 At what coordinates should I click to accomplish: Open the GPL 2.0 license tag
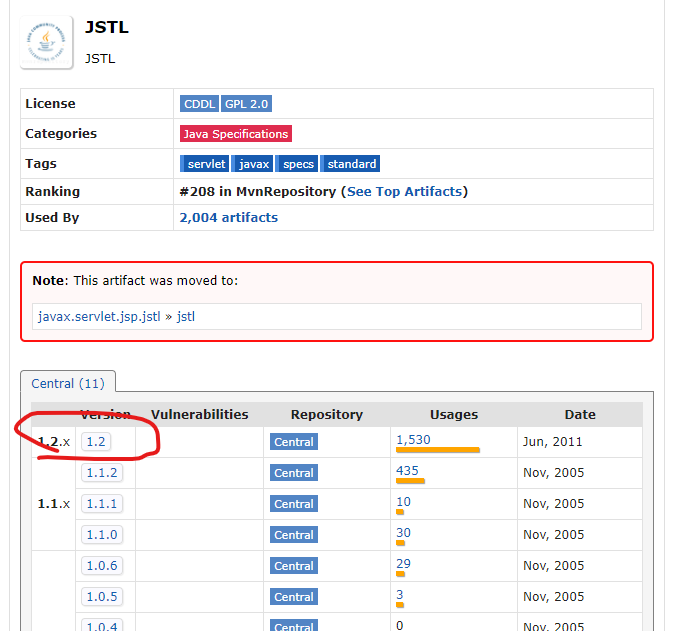pyautogui.click(x=246, y=104)
